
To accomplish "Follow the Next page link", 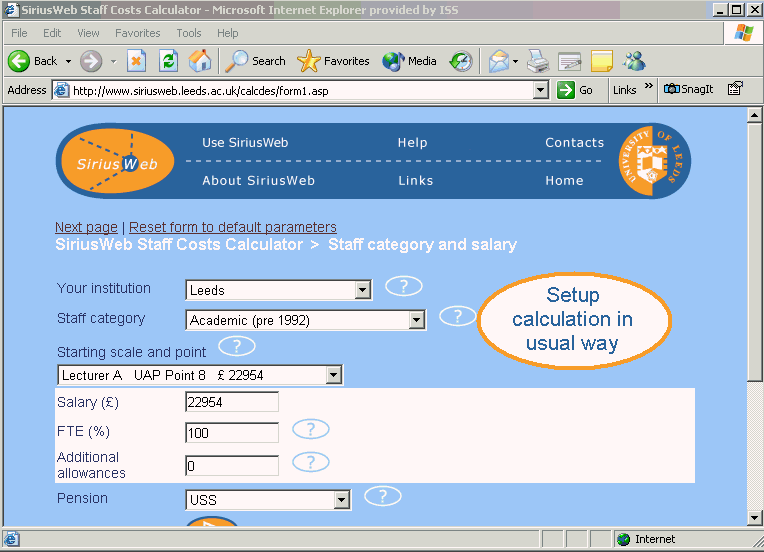I will 86,227.
